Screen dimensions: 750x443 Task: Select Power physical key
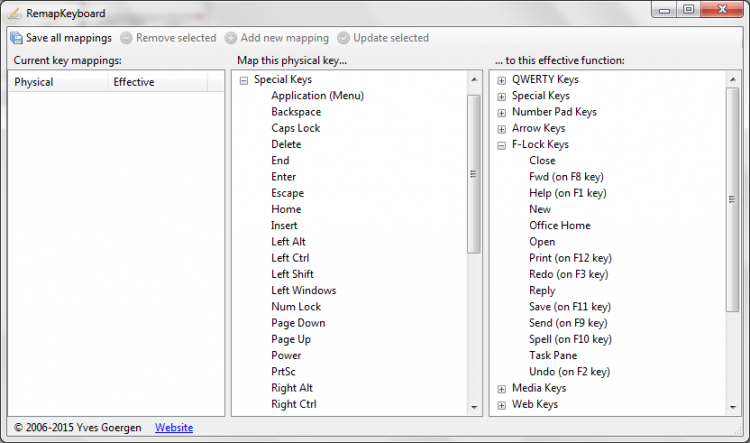(x=286, y=356)
